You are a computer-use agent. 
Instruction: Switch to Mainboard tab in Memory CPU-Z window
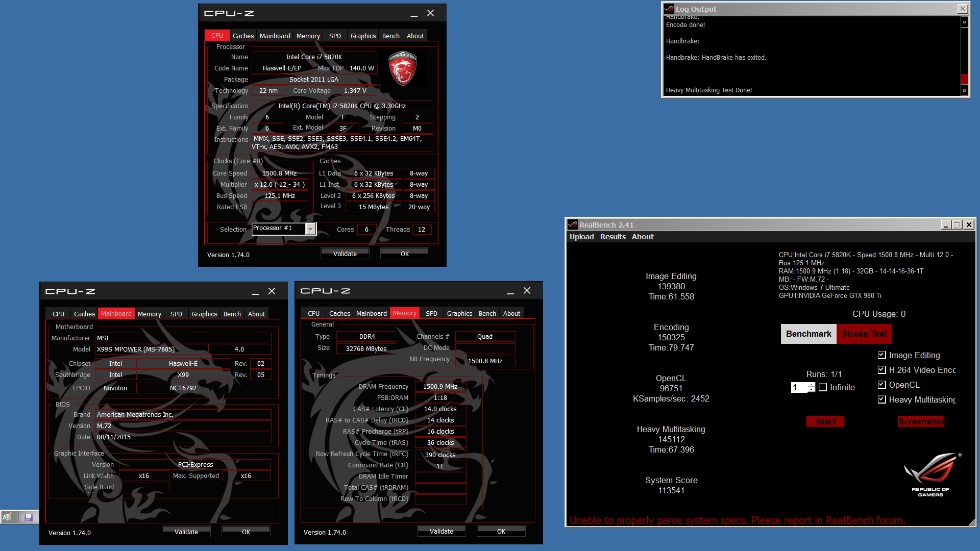[x=371, y=313]
